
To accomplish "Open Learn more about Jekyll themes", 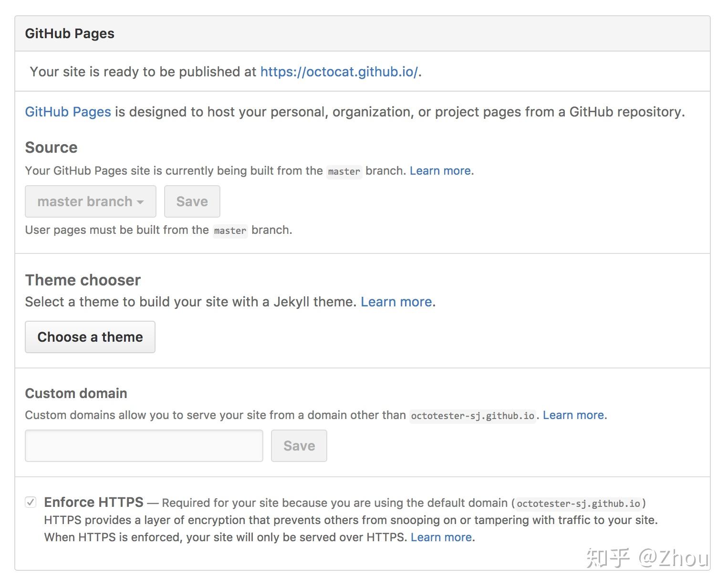I will (395, 302).
